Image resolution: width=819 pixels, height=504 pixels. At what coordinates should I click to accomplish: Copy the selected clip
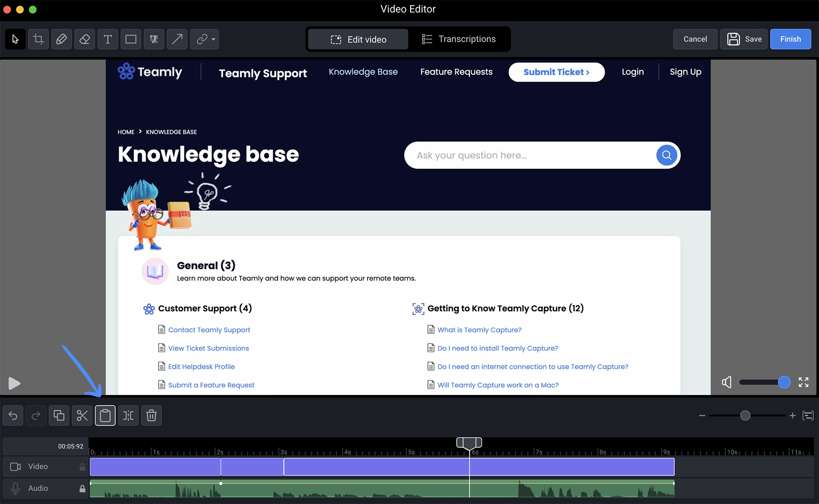tap(59, 415)
